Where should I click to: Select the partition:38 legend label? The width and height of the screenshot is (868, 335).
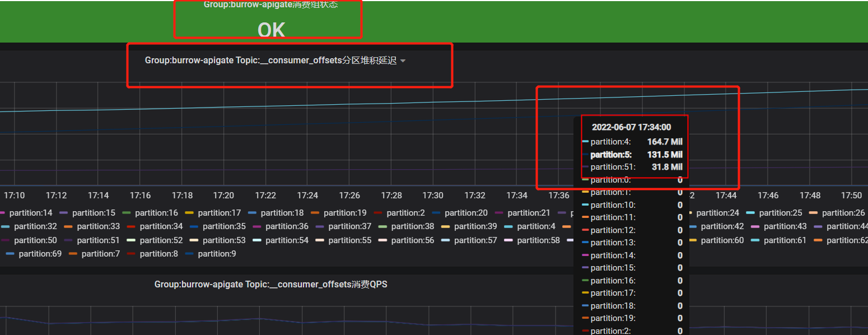[x=412, y=226]
